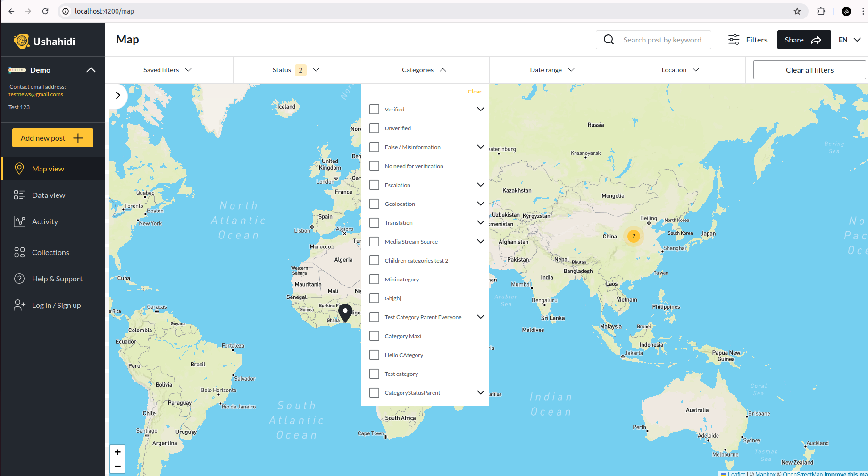Check the False / Misinformation checkbox
This screenshot has height=476, width=868.
[x=375, y=147]
